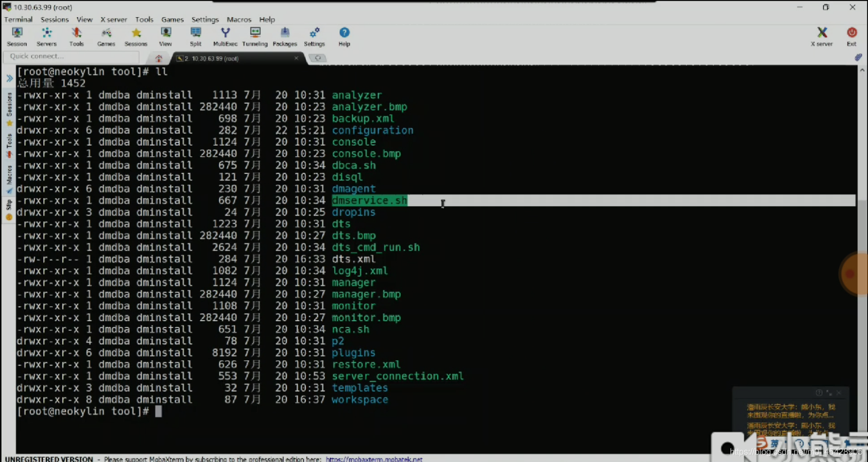Screen dimensions: 868x462
Task: Click the backup.xml filename
Action: point(363,118)
